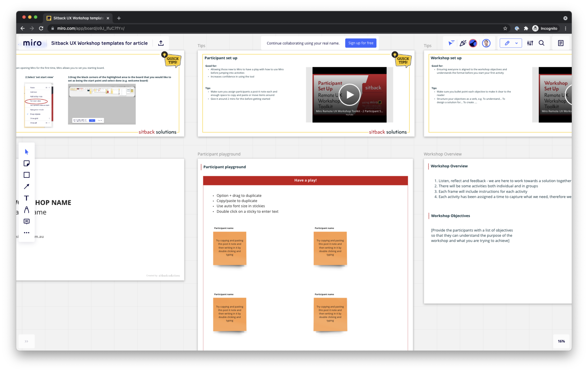Open more tools ellipsis menu
588x372 pixels.
pyautogui.click(x=27, y=233)
